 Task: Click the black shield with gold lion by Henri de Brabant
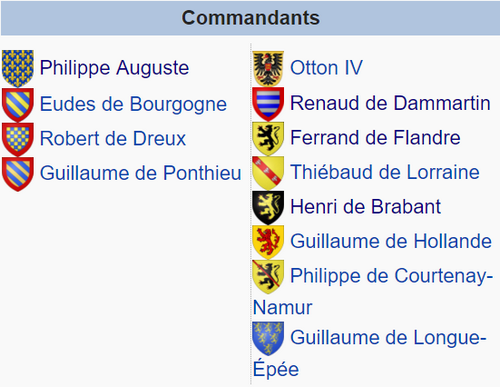[268, 208]
